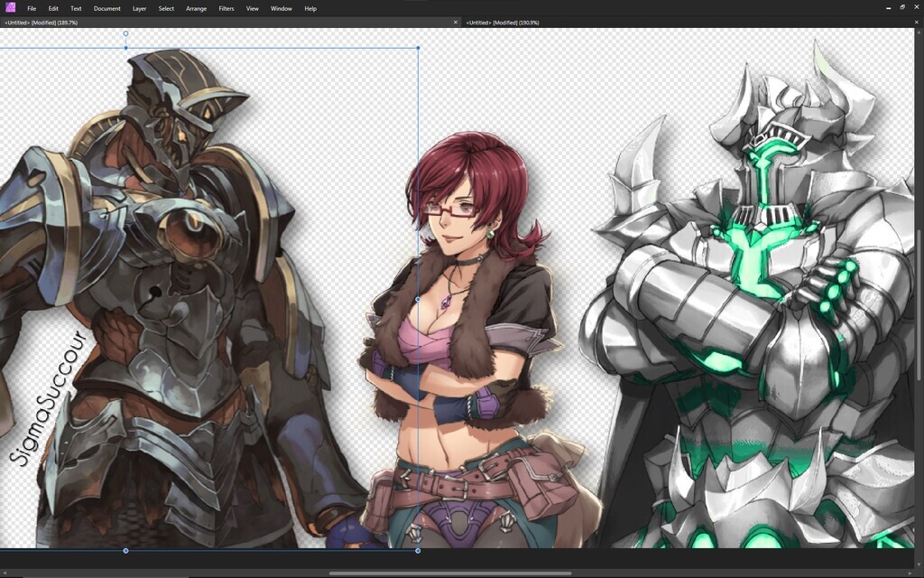The width and height of the screenshot is (924, 578).
Task: Click the vertical scrollbar thumb on right
Action: pos(919,303)
